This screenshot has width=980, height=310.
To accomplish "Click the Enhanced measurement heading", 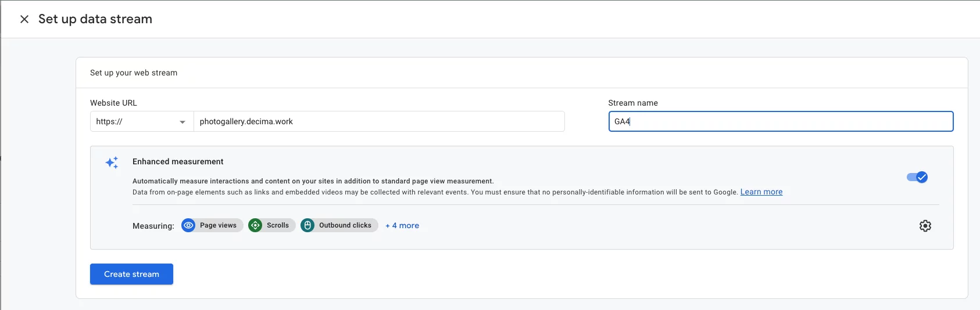I will [178, 161].
